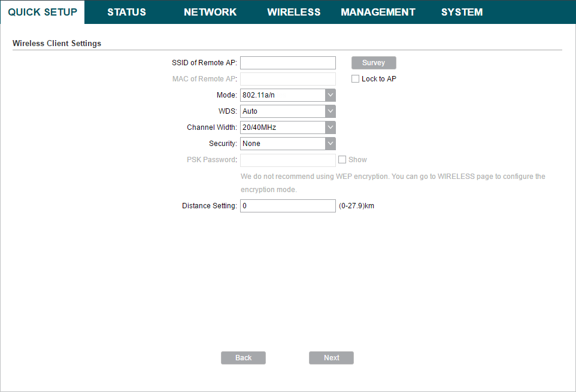Enable the Lock to AP checkbox
576x392 pixels.
pos(355,78)
